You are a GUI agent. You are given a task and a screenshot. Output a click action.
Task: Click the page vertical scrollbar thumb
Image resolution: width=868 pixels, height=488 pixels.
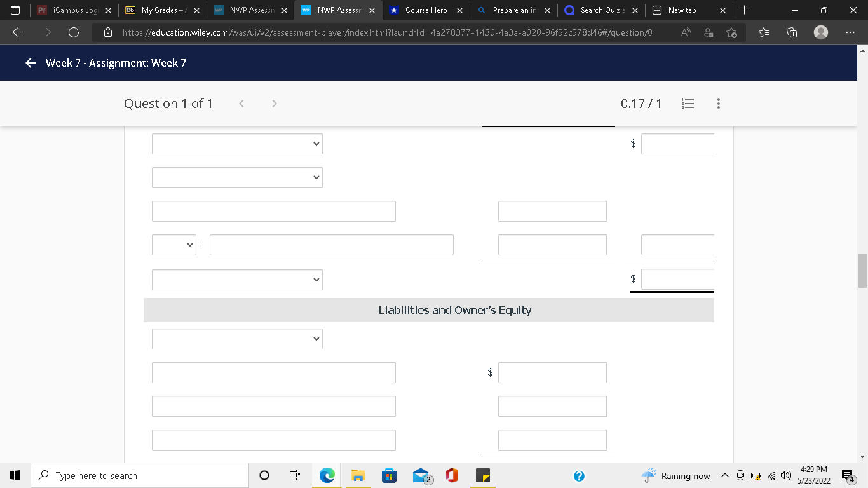(862, 271)
